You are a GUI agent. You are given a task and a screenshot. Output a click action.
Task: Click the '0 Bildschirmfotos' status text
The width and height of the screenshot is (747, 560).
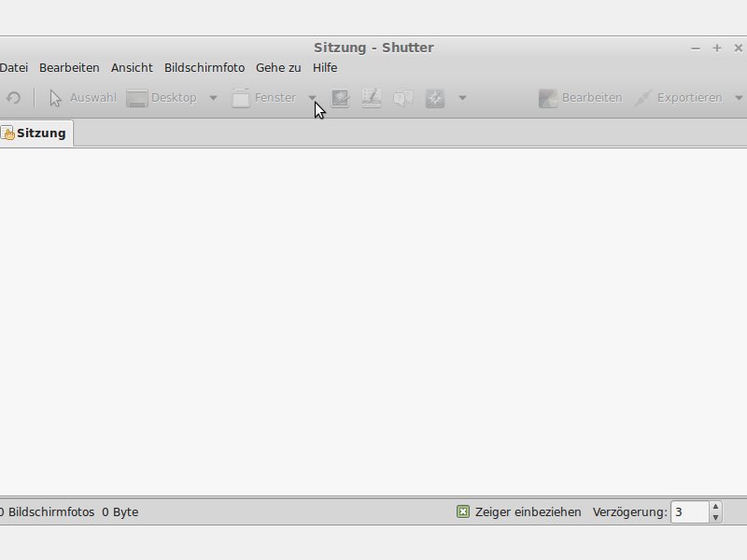[x=47, y=511]
